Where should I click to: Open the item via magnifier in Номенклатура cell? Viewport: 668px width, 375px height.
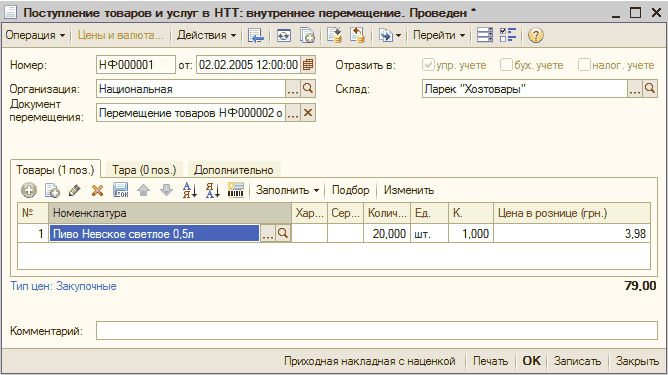[x=282, y=234]
